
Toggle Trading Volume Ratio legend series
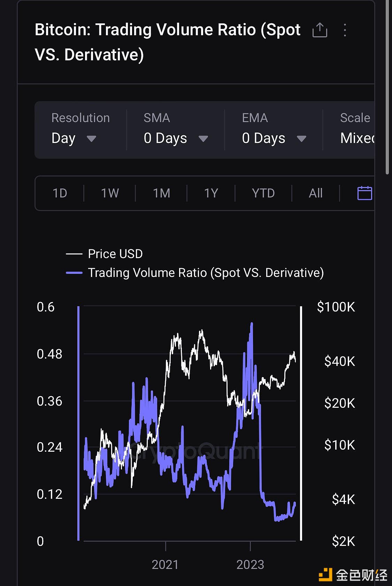(206, 273)
